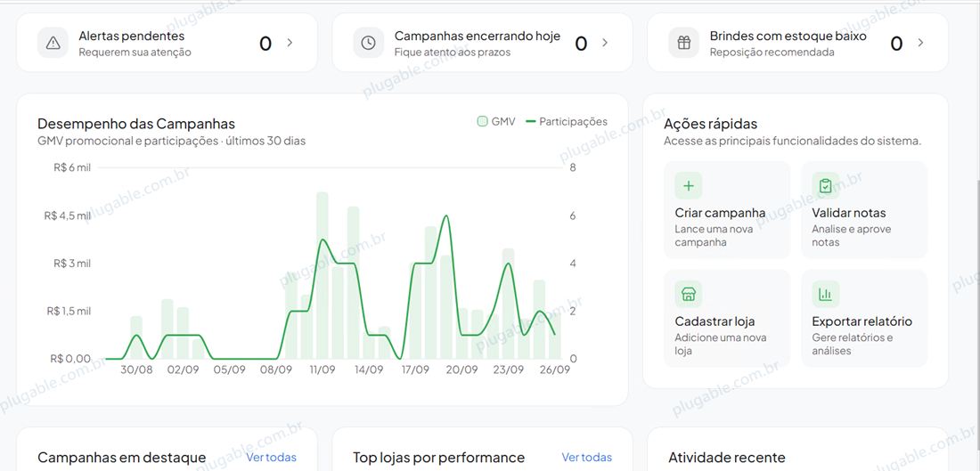980x471 pixels.
Task: Click the Atividade recente heading
Action: click(x=727, y=458)
